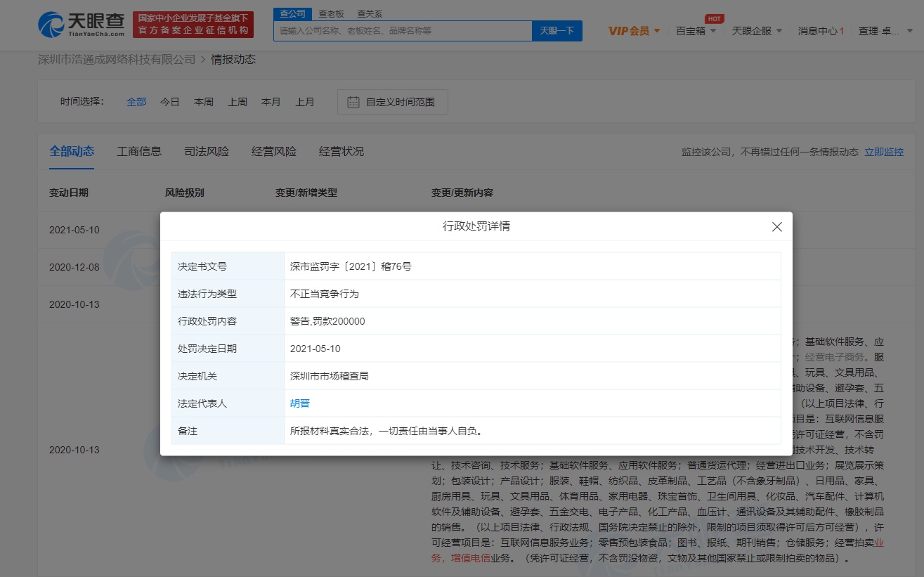The width and height of the screenshot is (924, 577).
Task: Close the 行政处罚详情 dialog
Action: coord(776,227)
